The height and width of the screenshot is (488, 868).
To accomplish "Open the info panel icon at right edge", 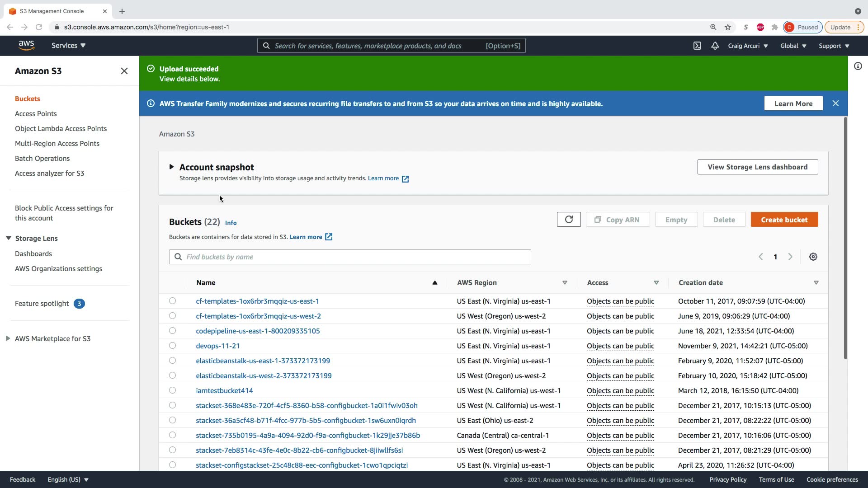I will coord(858,66).
